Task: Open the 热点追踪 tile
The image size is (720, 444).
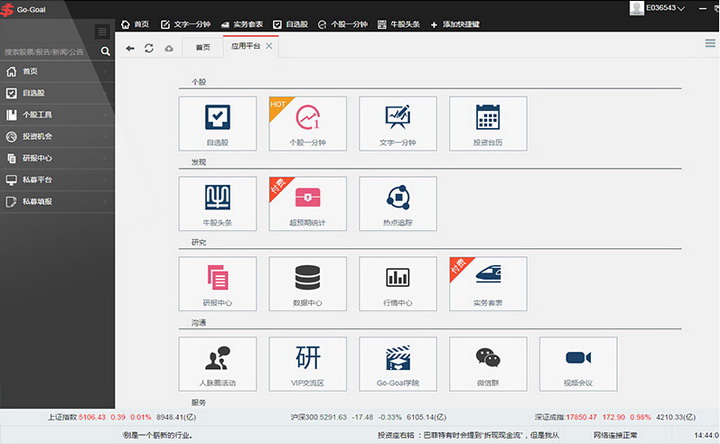Action: point(398,204)
